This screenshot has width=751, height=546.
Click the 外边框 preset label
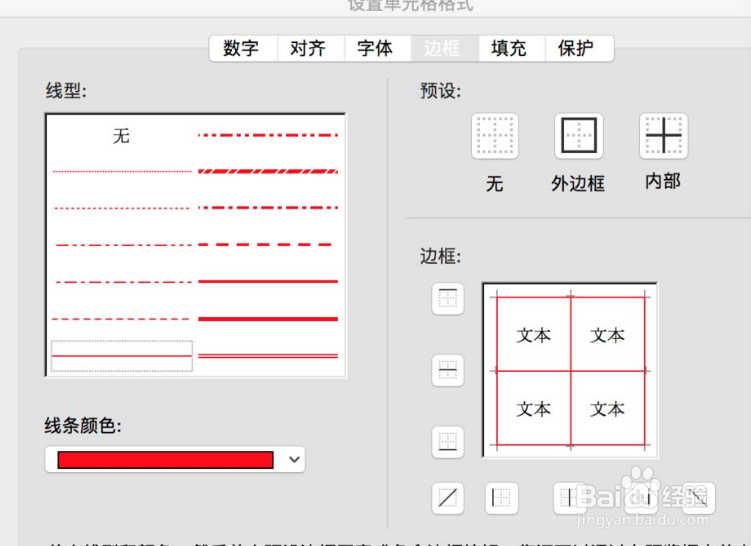(x=578, y=183)
